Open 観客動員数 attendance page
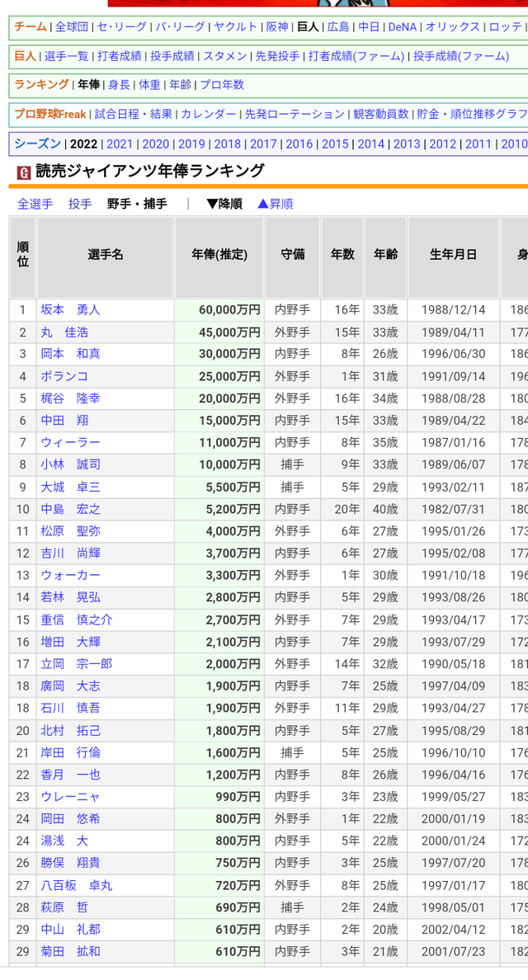The width and height of the screenshot is (528, 980). [381, 115]
